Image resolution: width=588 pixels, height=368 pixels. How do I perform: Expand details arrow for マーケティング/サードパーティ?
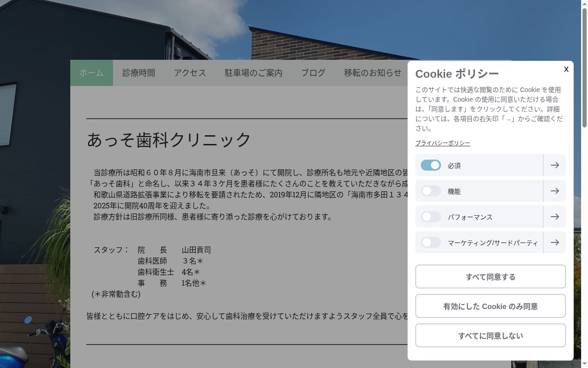554,242
